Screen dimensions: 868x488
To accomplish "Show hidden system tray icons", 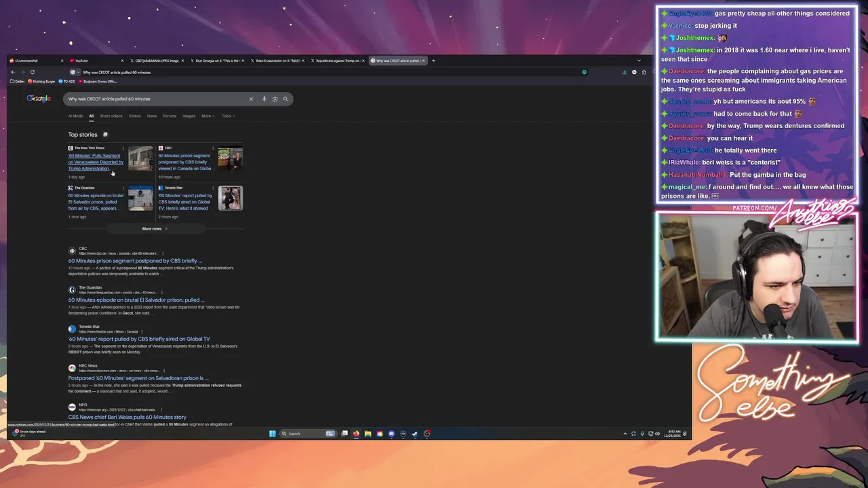I will click(x=625, y=434).
